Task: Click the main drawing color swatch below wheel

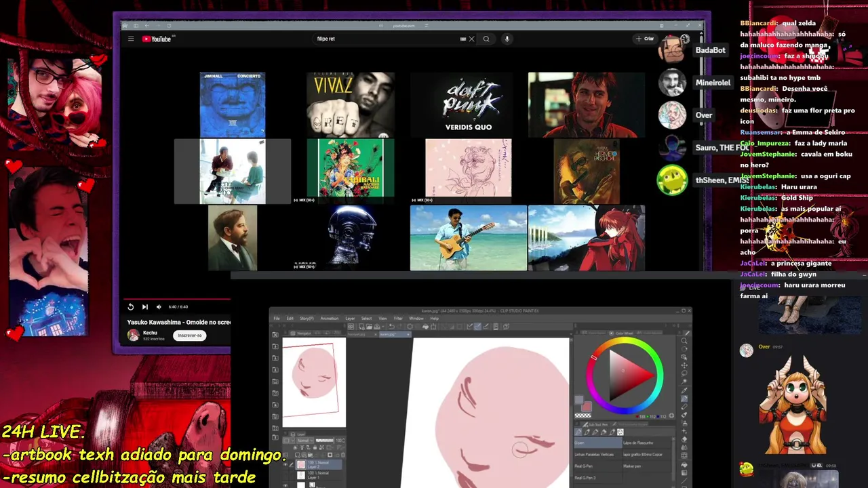Action: tap(578, 400)
